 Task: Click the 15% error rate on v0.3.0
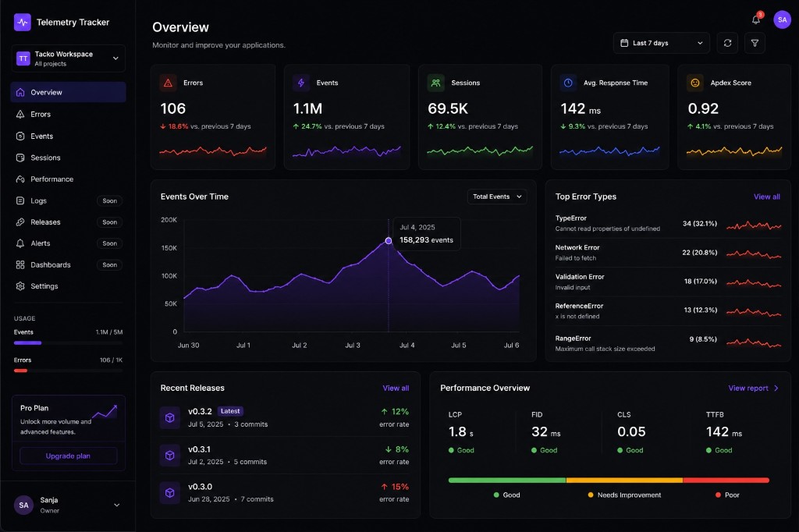pyautogui.click(x=395, y=488)
